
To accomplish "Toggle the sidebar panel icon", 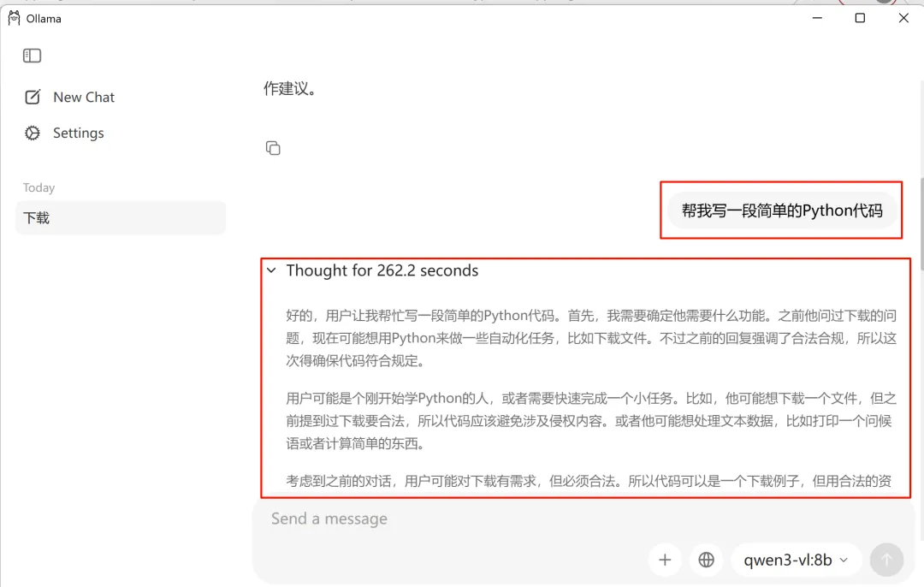I will point(32,56).
